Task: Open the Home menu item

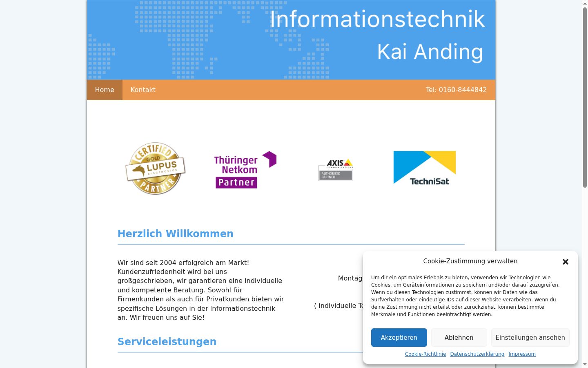Action: point(105,90)
